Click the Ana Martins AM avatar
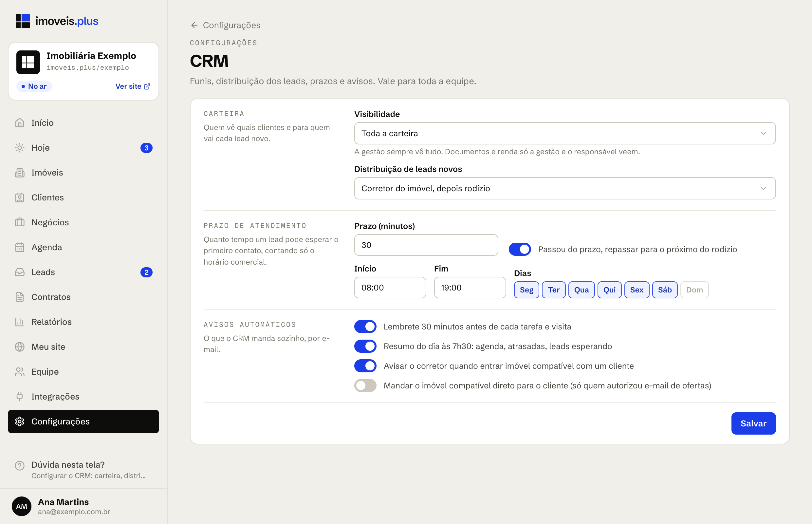This screenshot has width=812, height=524. pos(21,506)
